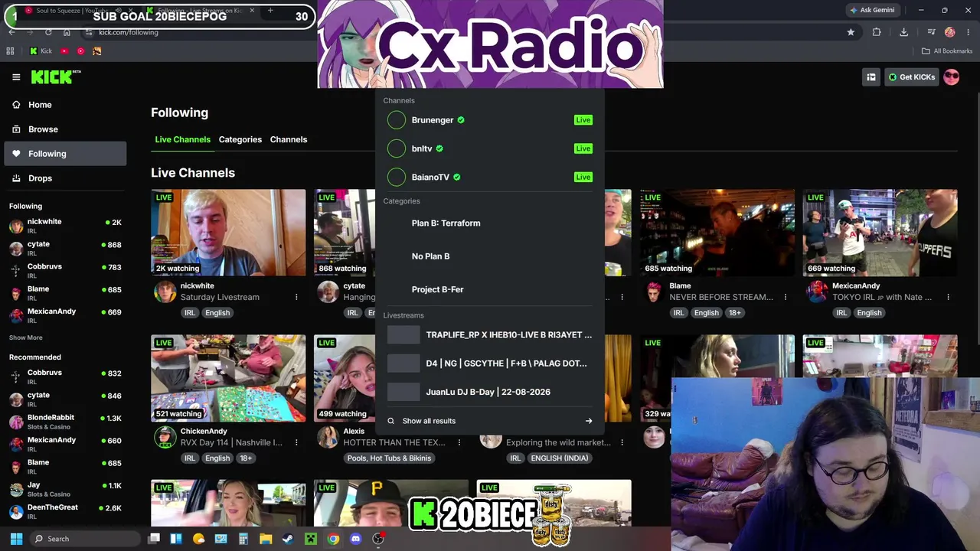Click the Ask Gemini button
The width and height of the screenshot is (980, 551).
pyautogui.click(x=872, y=10)
